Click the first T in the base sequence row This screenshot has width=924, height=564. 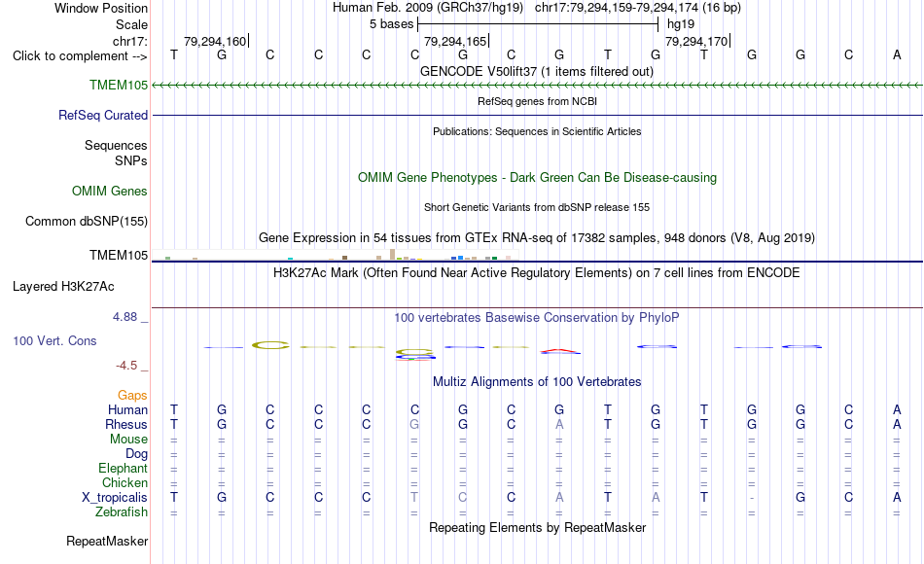click(x=174, y=54)
